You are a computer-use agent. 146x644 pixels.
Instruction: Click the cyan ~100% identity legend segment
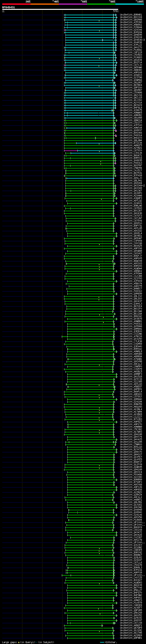tap(130, 4)
